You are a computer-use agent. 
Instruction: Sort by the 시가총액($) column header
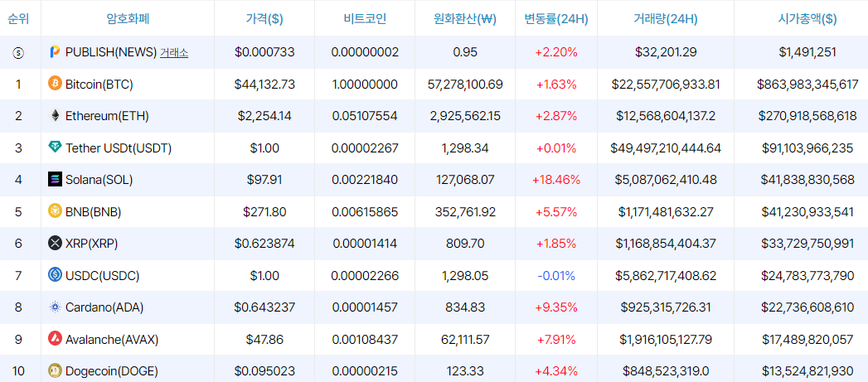[807, 18]
